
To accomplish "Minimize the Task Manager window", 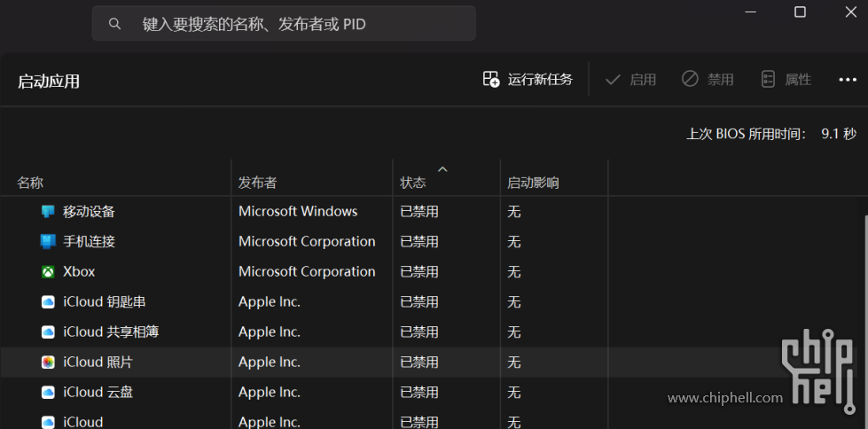I will pyautogui.click(x=749, y=12).
